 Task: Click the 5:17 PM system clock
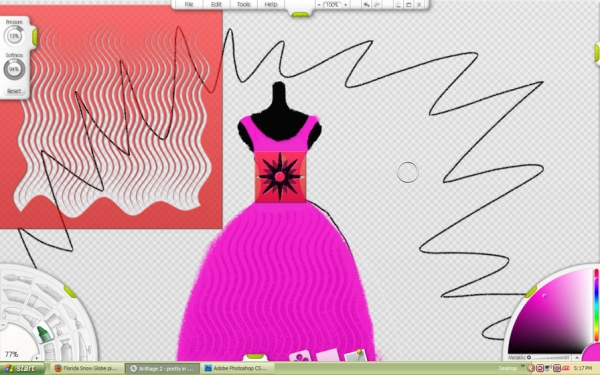[583, 368]
